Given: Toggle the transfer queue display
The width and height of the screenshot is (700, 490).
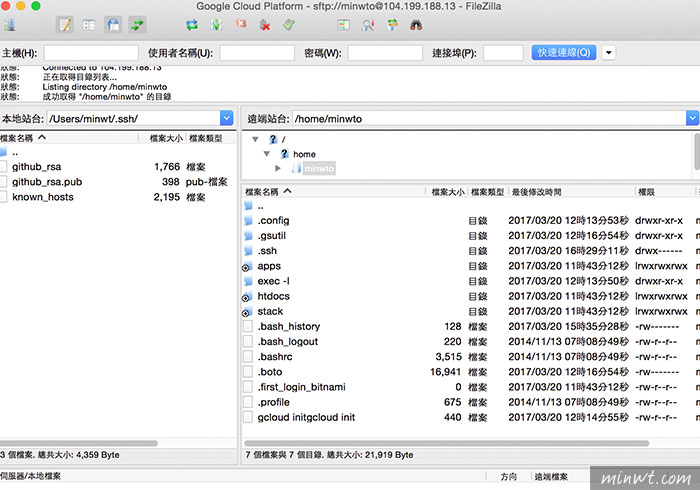Looking at the screenshot, I should (x=138, y=25).
